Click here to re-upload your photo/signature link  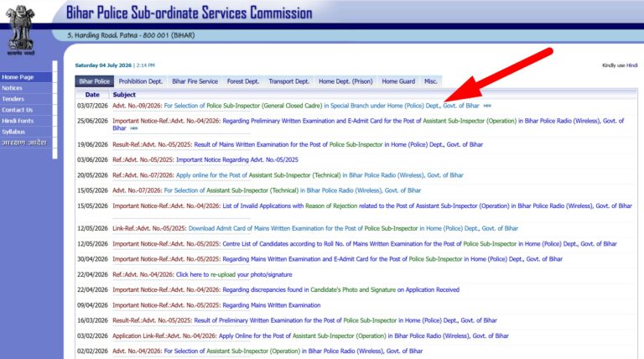coord(234,274)
